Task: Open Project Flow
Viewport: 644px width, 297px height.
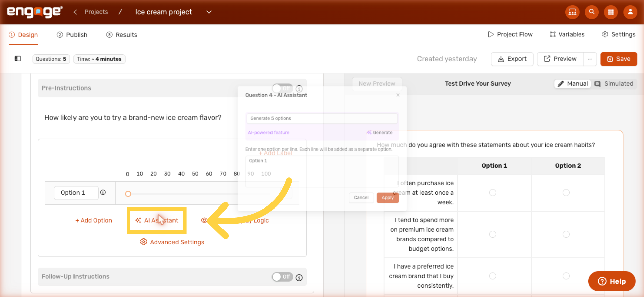Action: tap(510, 34)
